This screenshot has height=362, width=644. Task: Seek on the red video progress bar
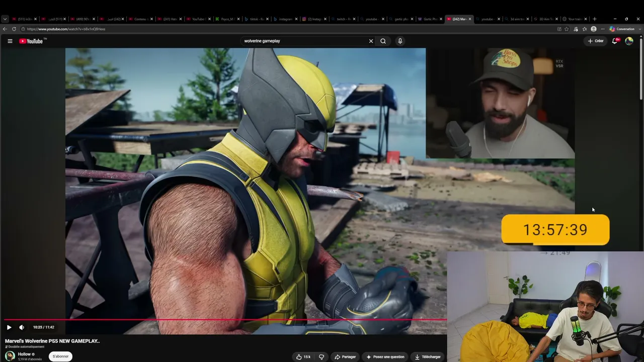click(225, 319)
